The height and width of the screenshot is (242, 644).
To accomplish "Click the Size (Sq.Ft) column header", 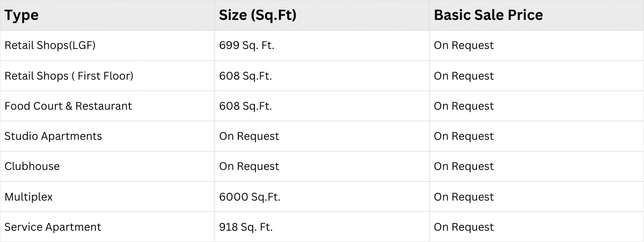I will [258, 15].
